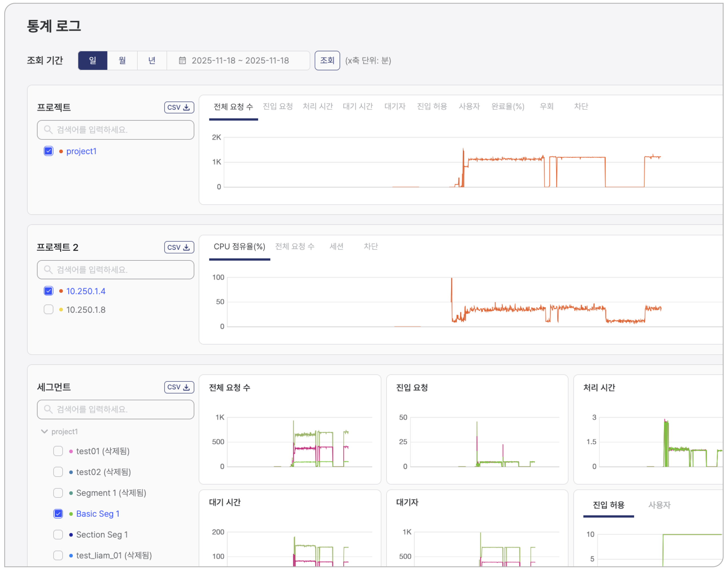Switch to 전체 요청 수 tab in 프로젝트 chart
Viewport: 728px width, 570px height.
click(233, 107)
